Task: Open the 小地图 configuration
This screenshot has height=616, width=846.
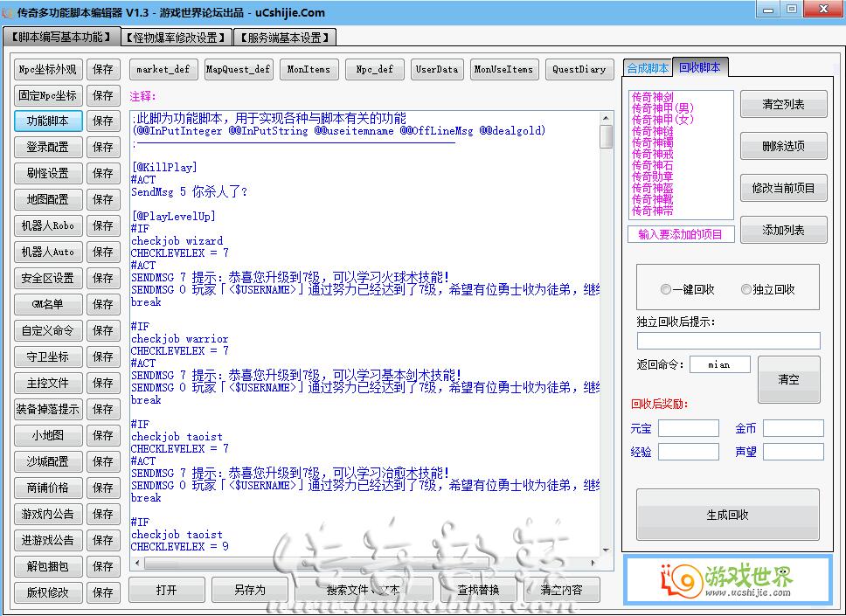Action: [48, 435]
